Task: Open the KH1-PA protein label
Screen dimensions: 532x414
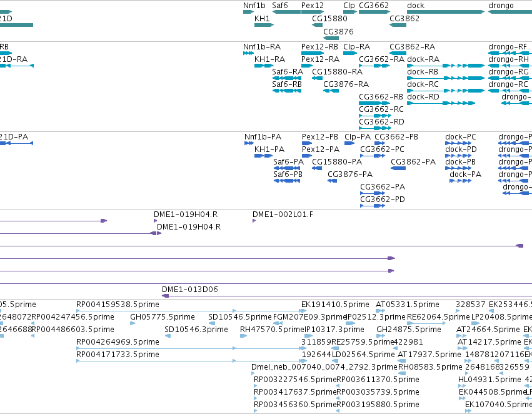Action: [x=269, y=149]
